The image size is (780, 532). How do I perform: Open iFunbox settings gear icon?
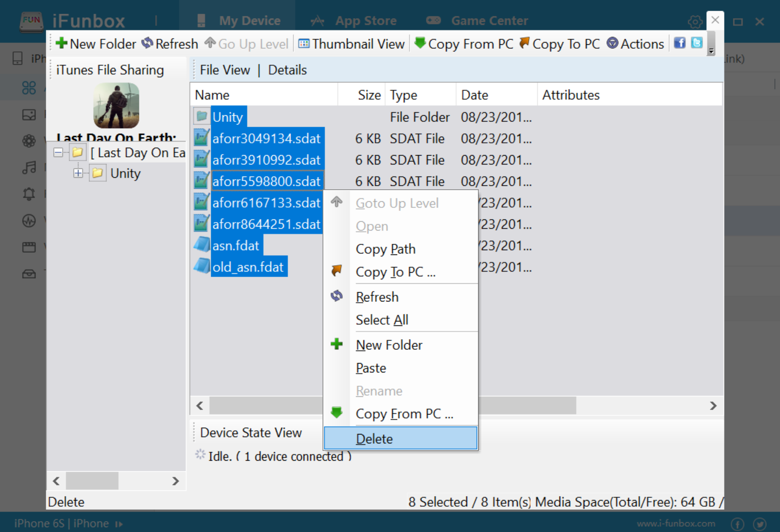695,21
